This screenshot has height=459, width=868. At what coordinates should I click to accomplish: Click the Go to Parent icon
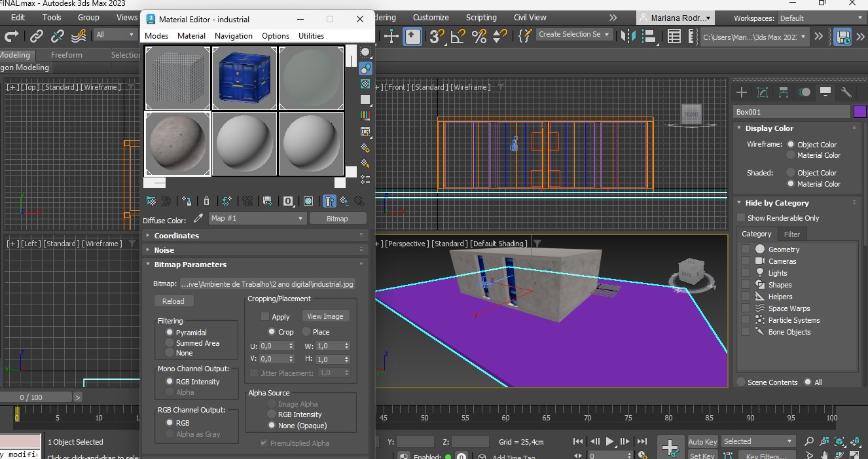pos(344,201)
